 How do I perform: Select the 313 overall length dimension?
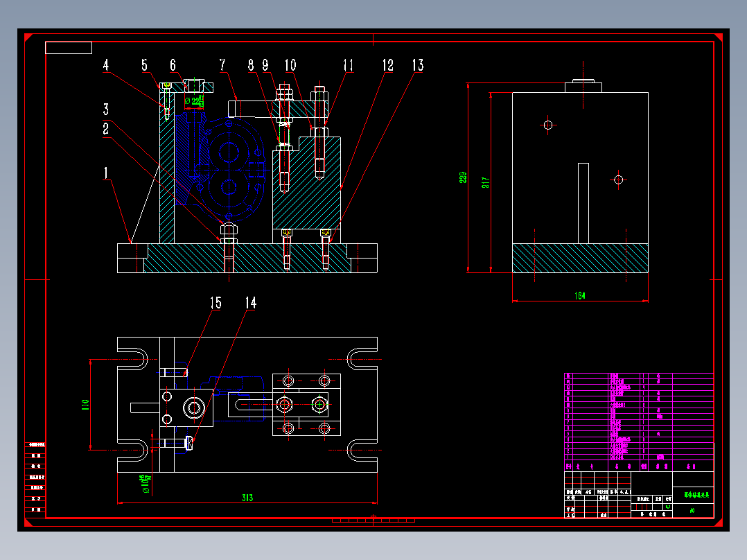(247, 498)
